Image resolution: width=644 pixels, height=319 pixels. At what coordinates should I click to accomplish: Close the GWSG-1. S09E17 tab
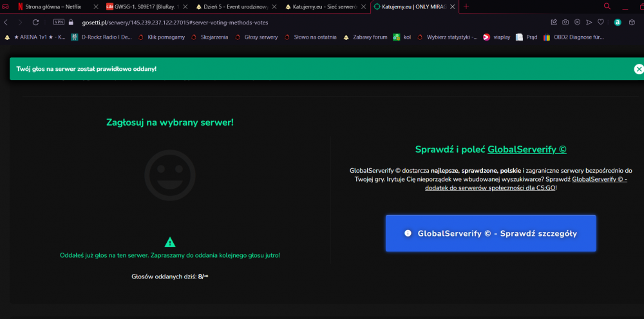coord(185,7)
